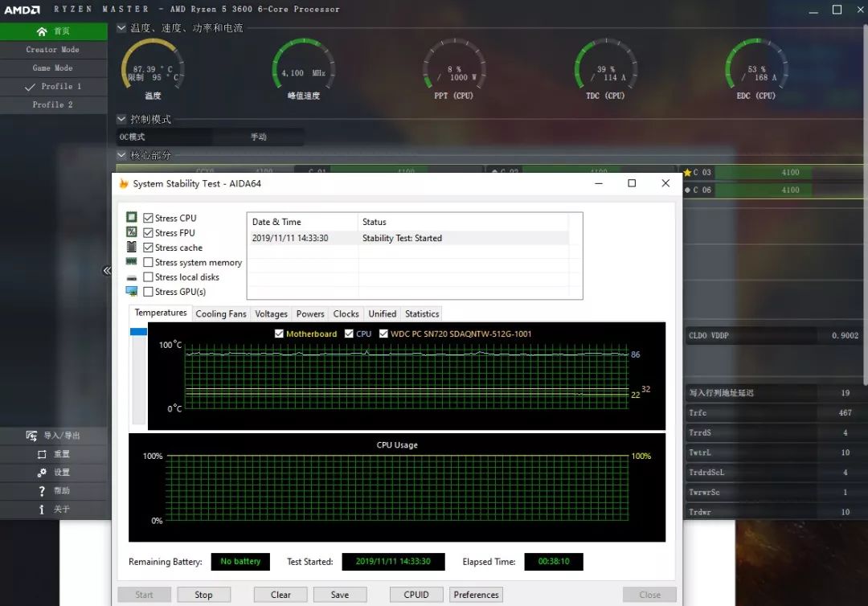This screenshot has height=606, width=868.
Task: Click the About info icon
Action: coord(42,510)
